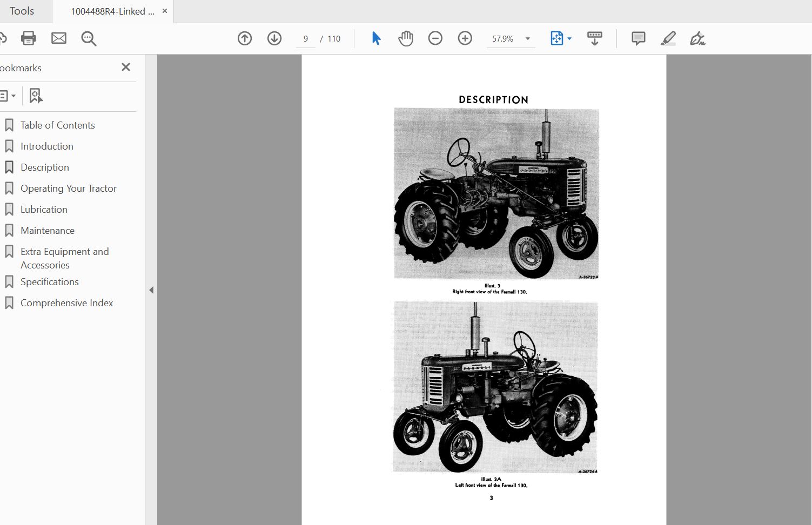Click the right front view tractor illustration
812x525 pixels.
tap(496, 193)
